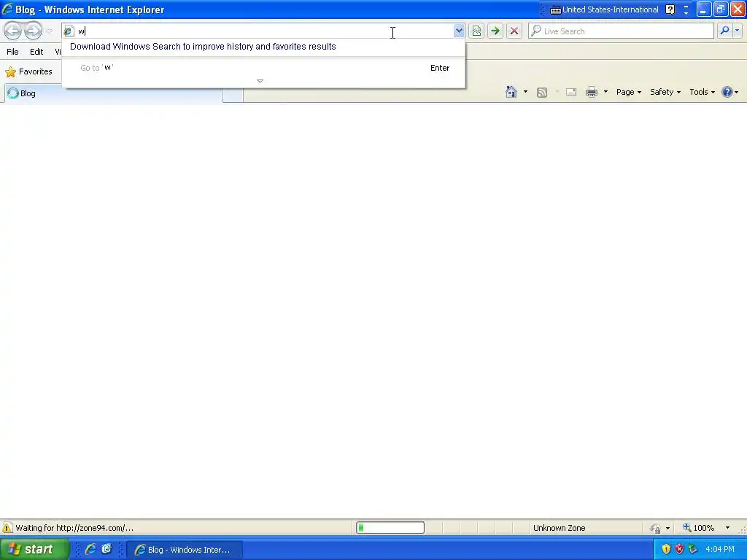The height and width of the screenshot is (560, 747).
Task: Click the green Go arrow
Action: coord(495,31)
